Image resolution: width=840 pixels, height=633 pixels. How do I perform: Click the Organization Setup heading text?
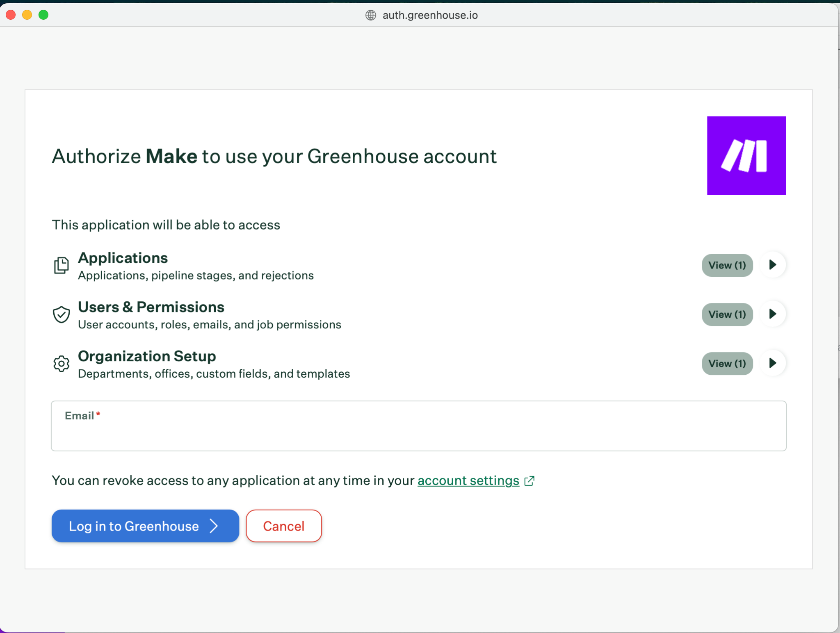[147, 356]
